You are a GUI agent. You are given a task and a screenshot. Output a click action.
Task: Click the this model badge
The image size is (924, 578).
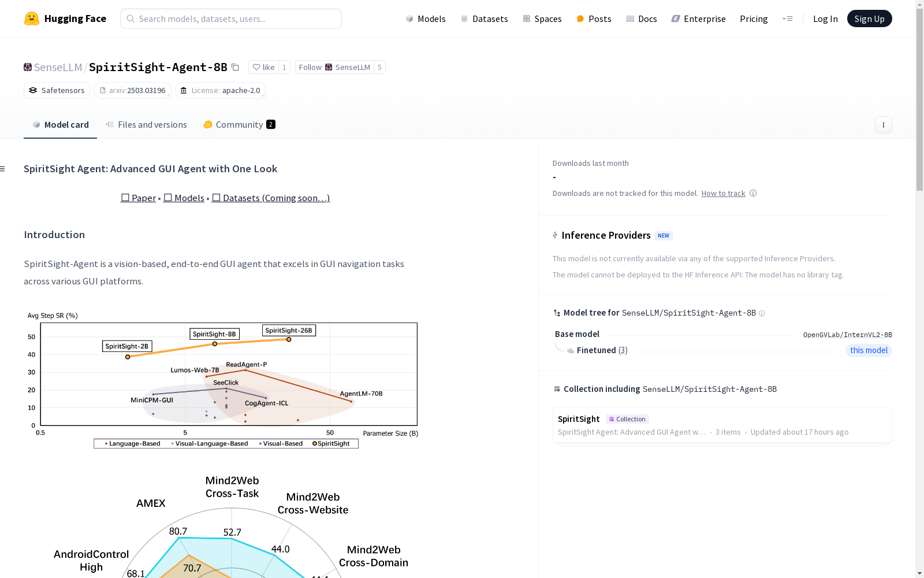point(869,350)
